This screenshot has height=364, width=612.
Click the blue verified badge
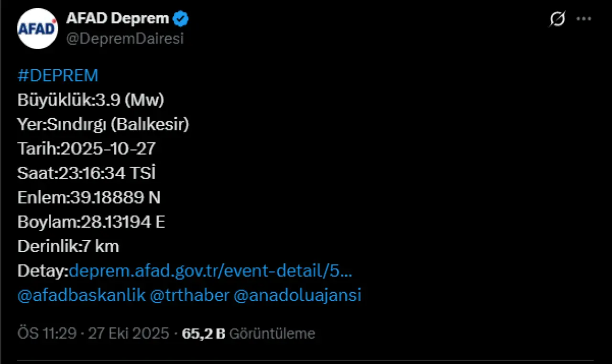[x=181, y=19]
